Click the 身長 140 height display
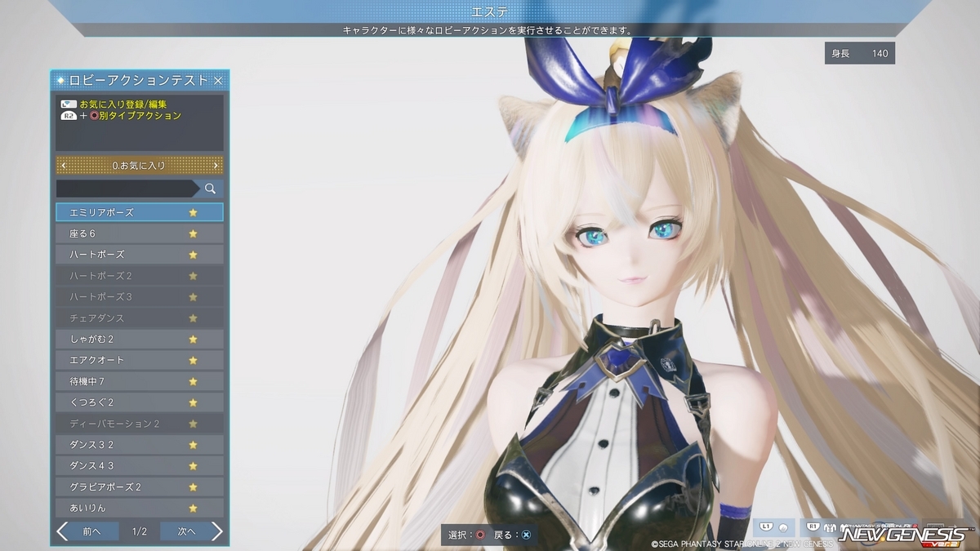980x551 pixels. click(x=860, y=54)
